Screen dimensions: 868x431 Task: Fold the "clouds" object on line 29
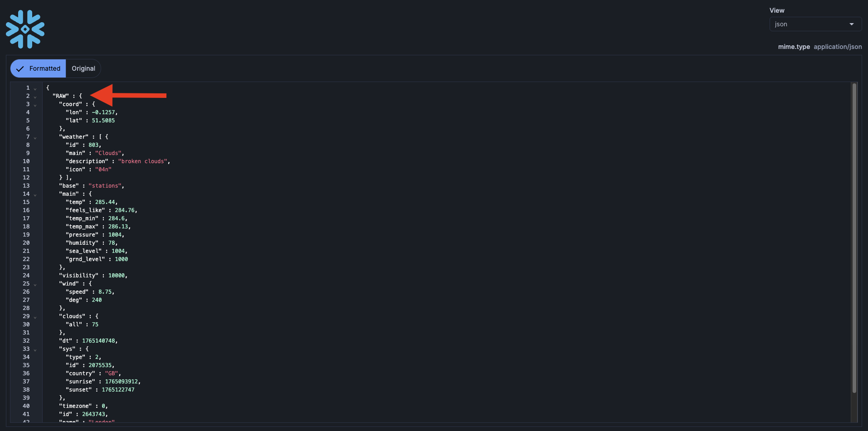(35, 317)
